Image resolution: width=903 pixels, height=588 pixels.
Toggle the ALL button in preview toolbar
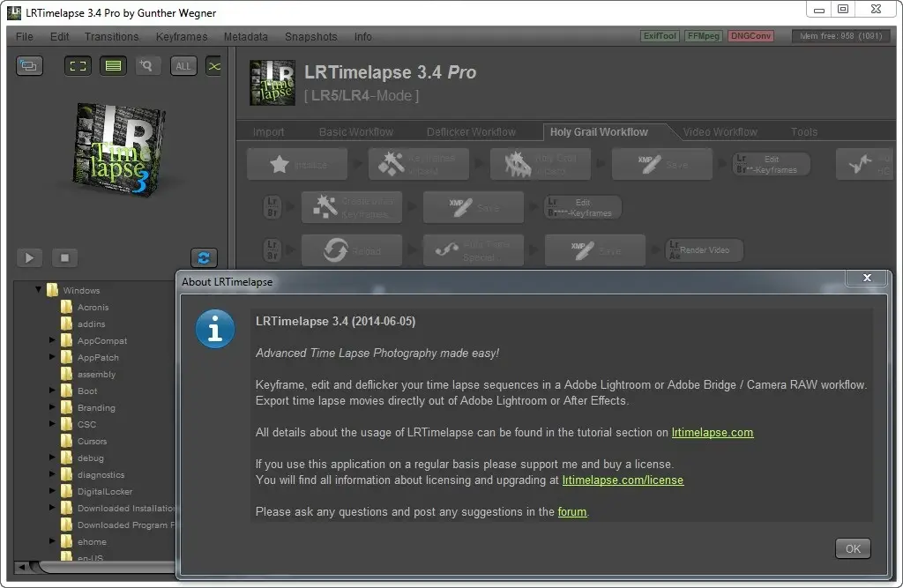pos(183,65)
